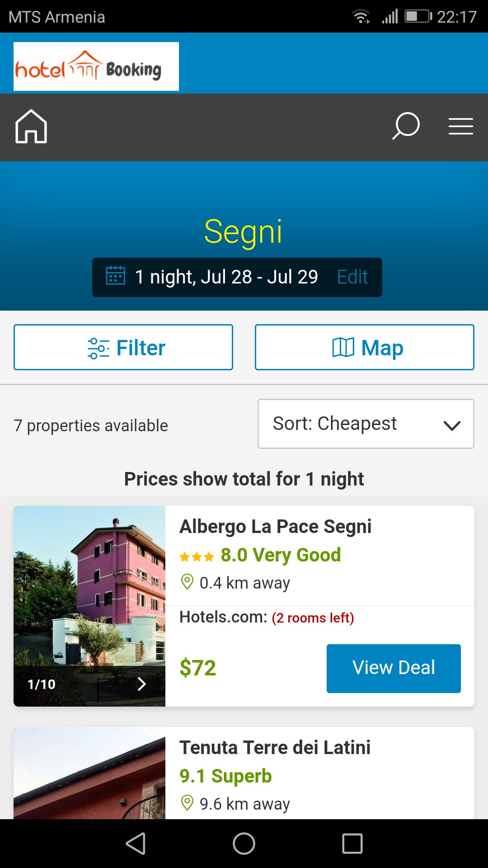Show results on the Map
This screenshot has width=488, height=868.
[365, 347]
